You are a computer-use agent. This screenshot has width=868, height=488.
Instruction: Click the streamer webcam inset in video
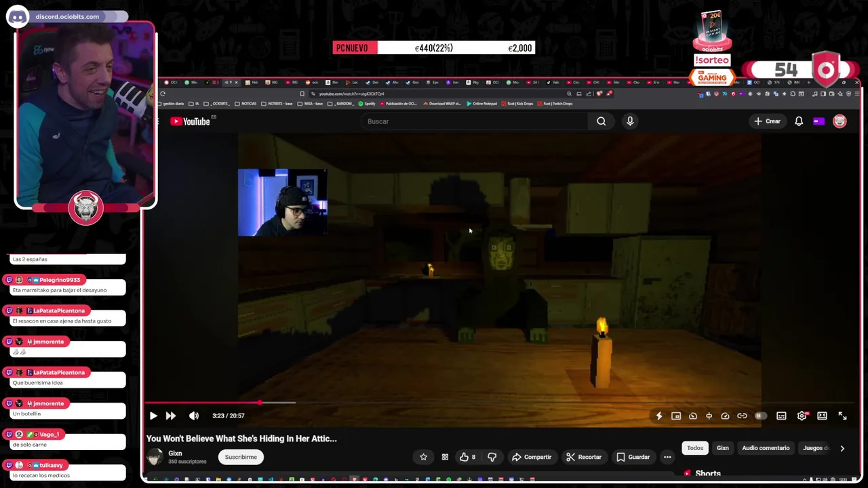[282, 203]
